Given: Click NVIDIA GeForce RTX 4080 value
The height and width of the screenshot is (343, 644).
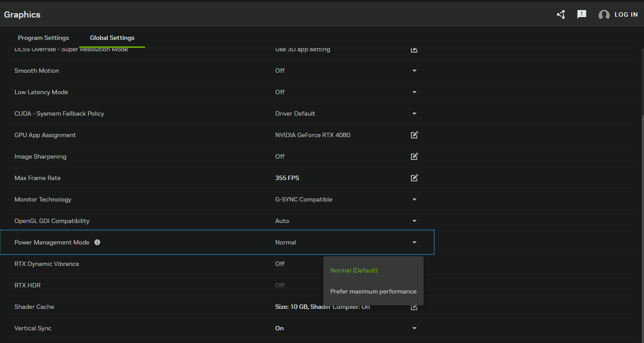Looking at the screenshot, I should click(x=312, y=135).
